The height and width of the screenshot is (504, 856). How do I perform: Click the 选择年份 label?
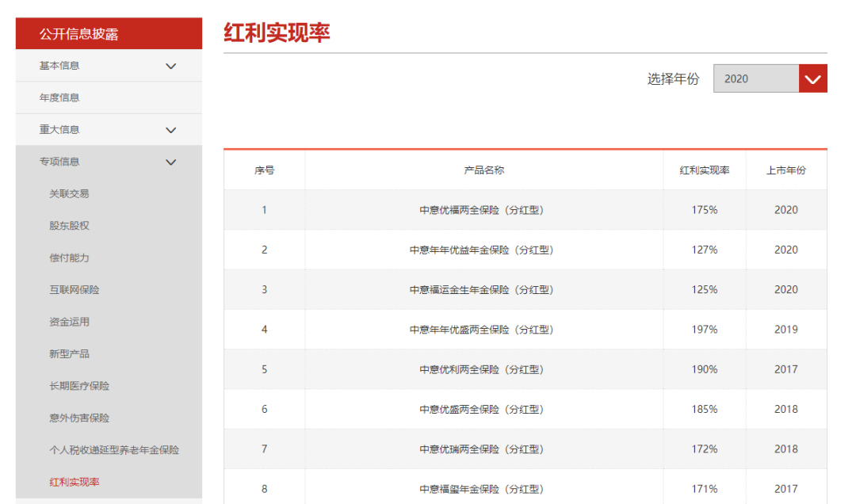673,79
